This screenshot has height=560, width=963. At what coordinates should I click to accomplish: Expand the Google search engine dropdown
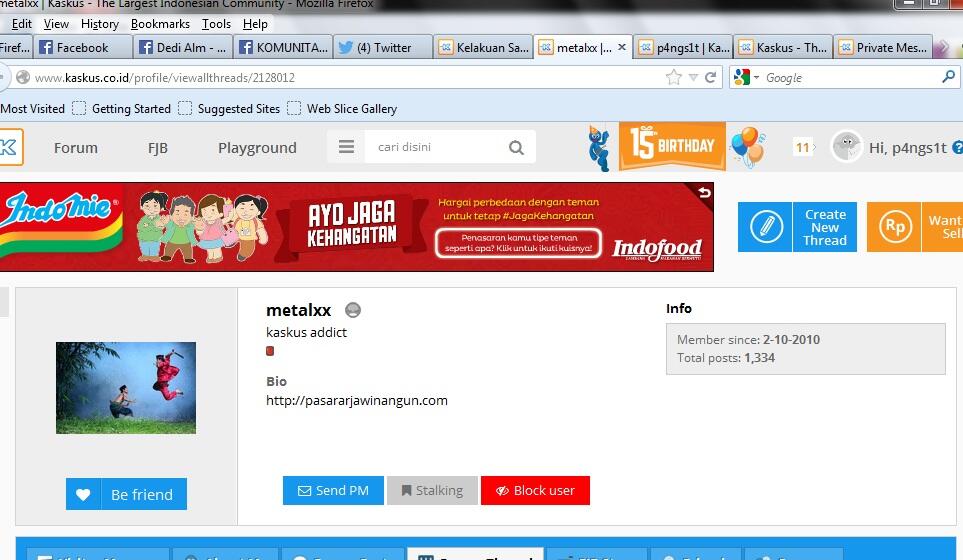click(746, 77)
